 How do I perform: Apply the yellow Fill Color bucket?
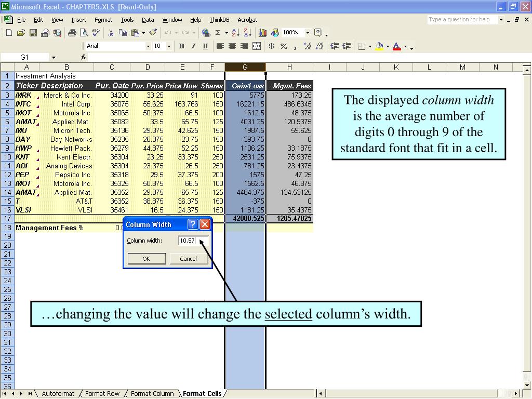(x=379, y=46)
